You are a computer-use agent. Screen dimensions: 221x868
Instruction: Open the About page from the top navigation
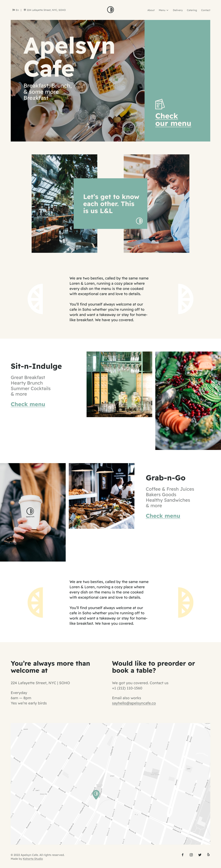pyautogui.click(x=151, y=10)
